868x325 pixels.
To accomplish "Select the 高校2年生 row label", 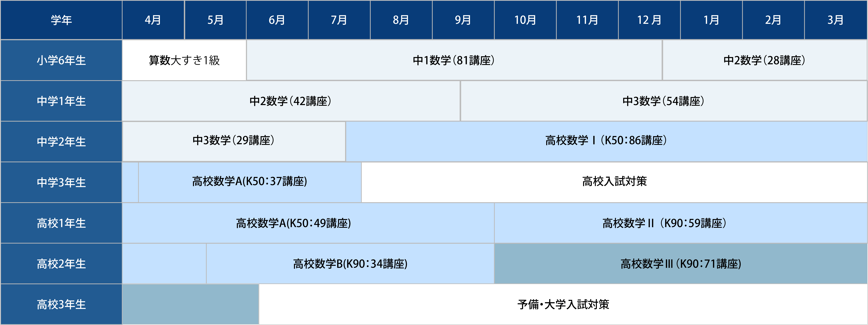I will [x=61, y=264].
